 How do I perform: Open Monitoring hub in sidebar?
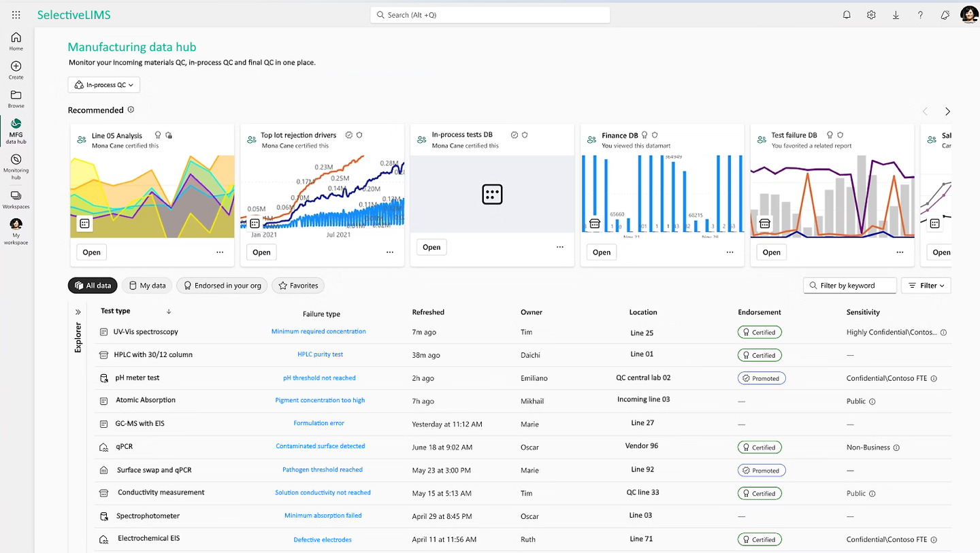tap(16, 166)
